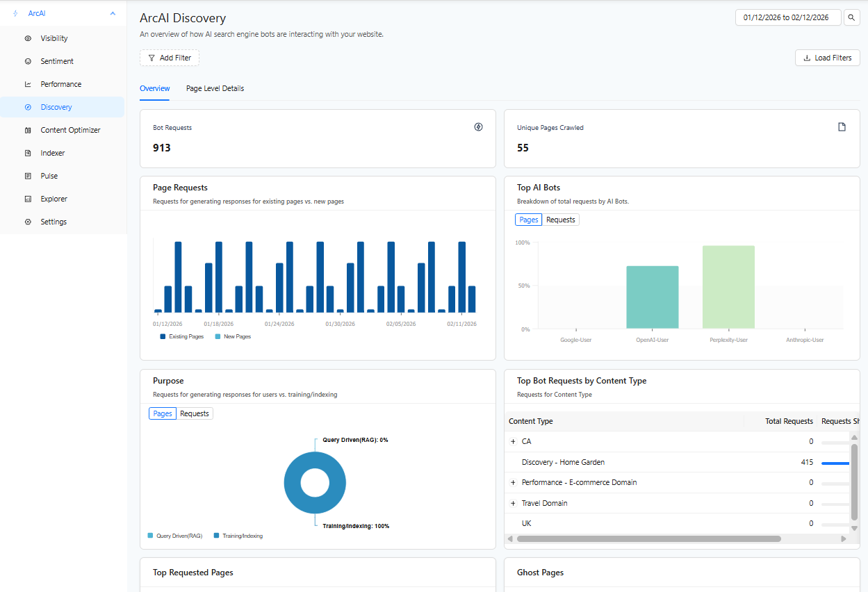Expand the Travel Domain row
Image resolution: width=868 pixels, height=592 pixels.
pyautogui.click(x=513, y=504)
